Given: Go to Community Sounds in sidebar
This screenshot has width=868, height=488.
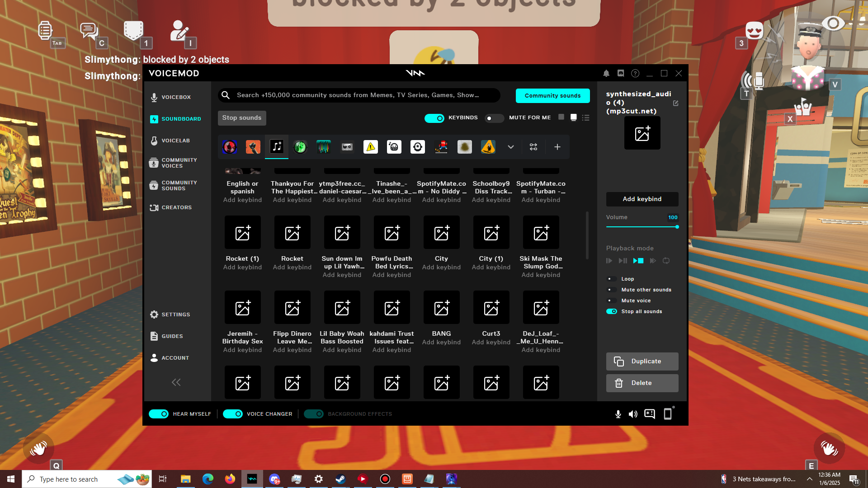Looking at the screenshot, I should 179,185.
